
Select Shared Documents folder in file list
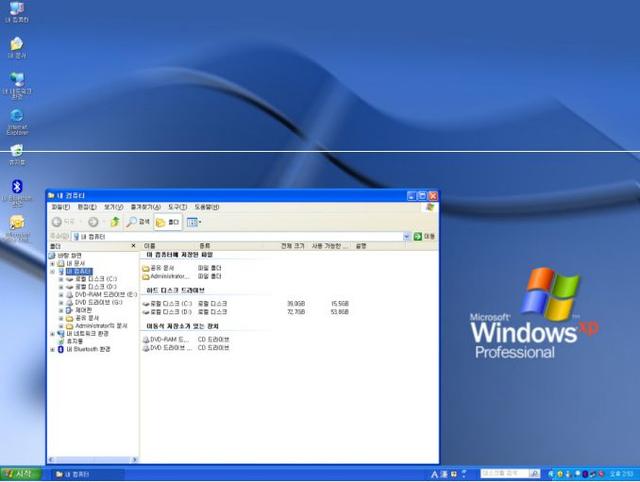pyautogui.click(x=158, y=268)
